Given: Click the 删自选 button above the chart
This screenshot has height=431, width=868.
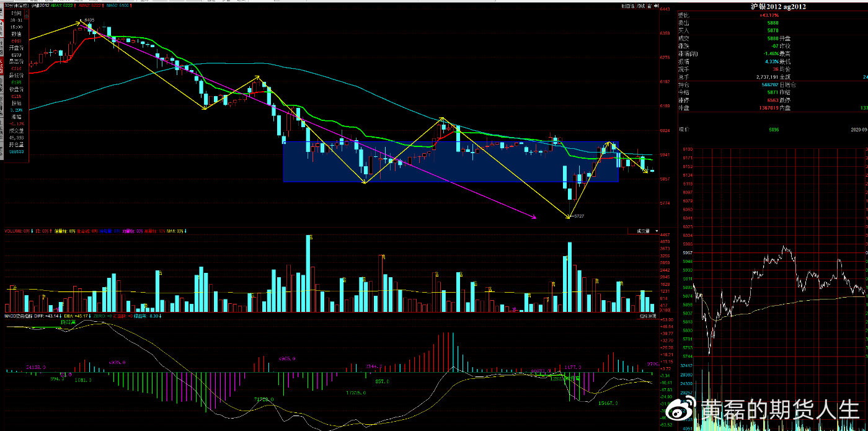Looking at the screenshot, I should click(628, 6).
